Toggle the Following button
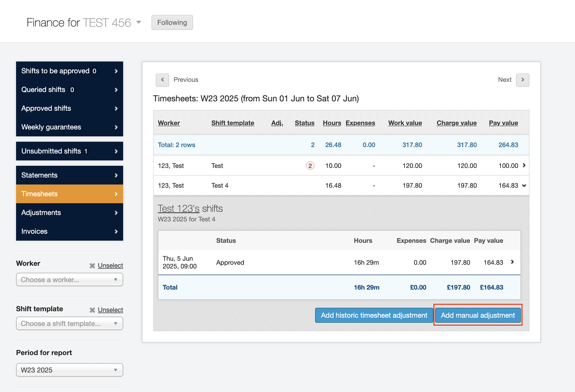The width and height of the screenshot is (575, 392). point(172,22)
